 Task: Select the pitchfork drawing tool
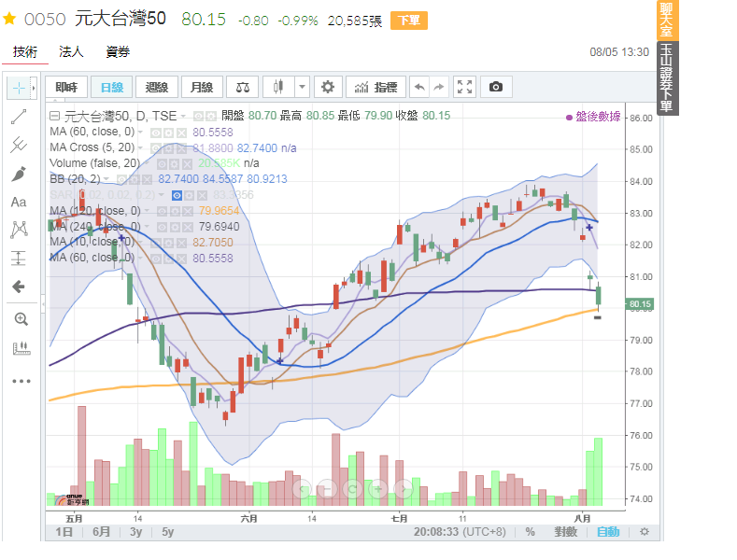point(19,145)
